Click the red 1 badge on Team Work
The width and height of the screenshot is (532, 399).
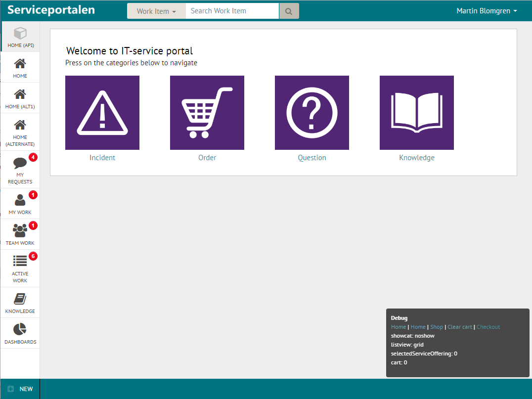click(x=33, y=225)
